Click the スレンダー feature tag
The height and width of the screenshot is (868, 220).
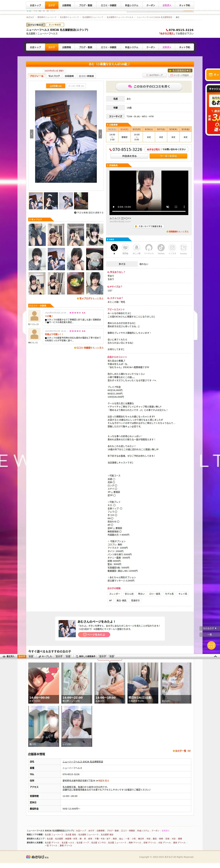114,594
